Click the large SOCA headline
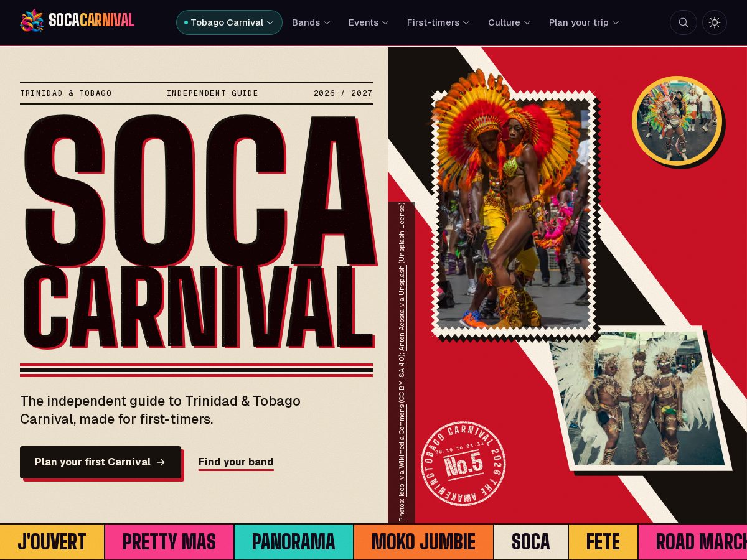 199,190
